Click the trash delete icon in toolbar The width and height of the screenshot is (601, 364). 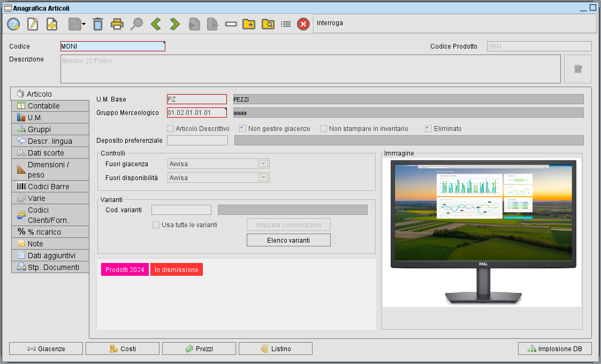(x=97, y=24)
